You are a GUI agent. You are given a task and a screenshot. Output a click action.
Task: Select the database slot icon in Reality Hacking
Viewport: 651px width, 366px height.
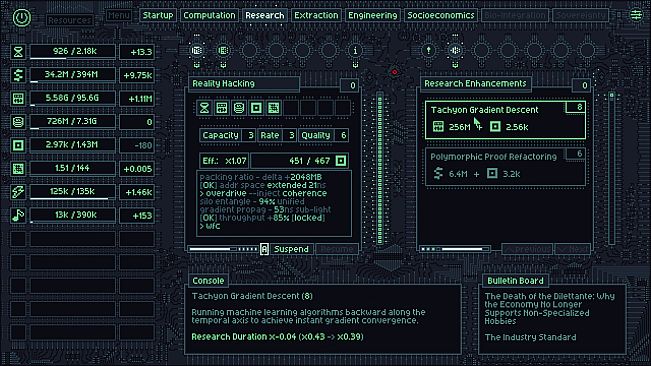click(x=239, y=108)
